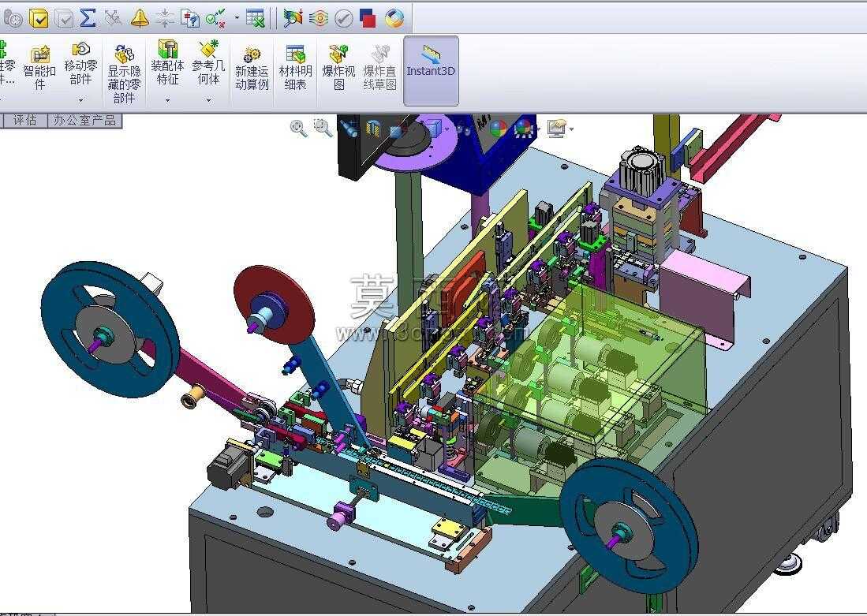Click Edit Appearance color sphere icon
This screenshot has height=616, width=867.
tap(499, 129)
